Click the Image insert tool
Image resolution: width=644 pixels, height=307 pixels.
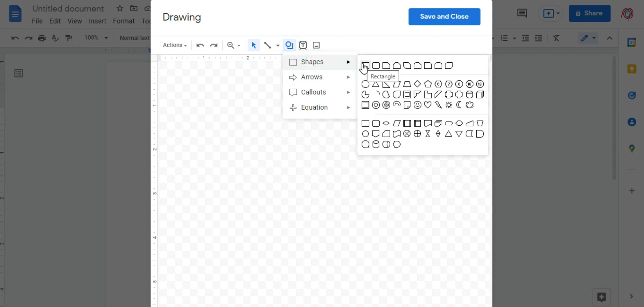(x=316, y=45)
